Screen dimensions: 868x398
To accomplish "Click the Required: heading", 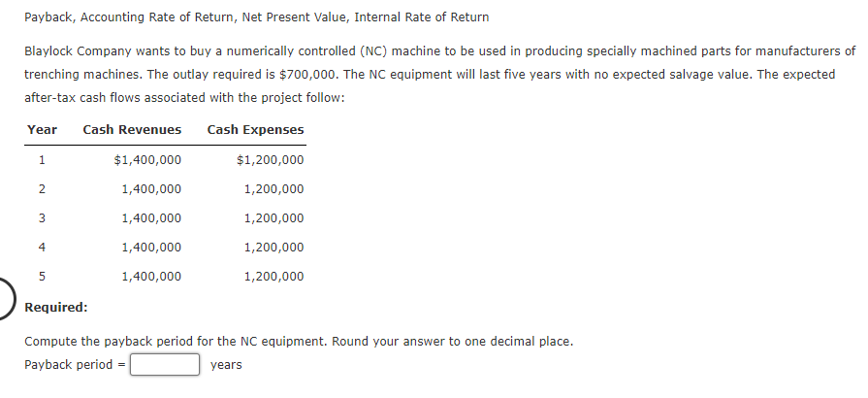I will (56, 307).
